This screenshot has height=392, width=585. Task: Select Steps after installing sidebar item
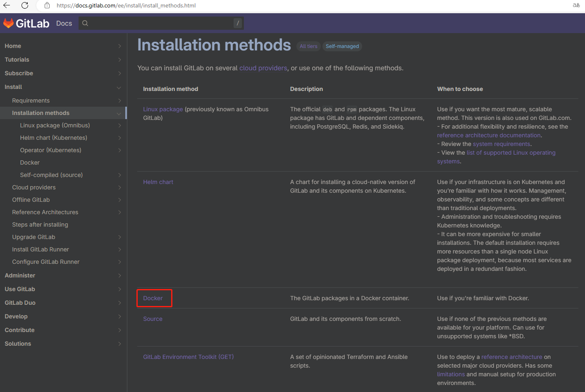tap(40, 225)
